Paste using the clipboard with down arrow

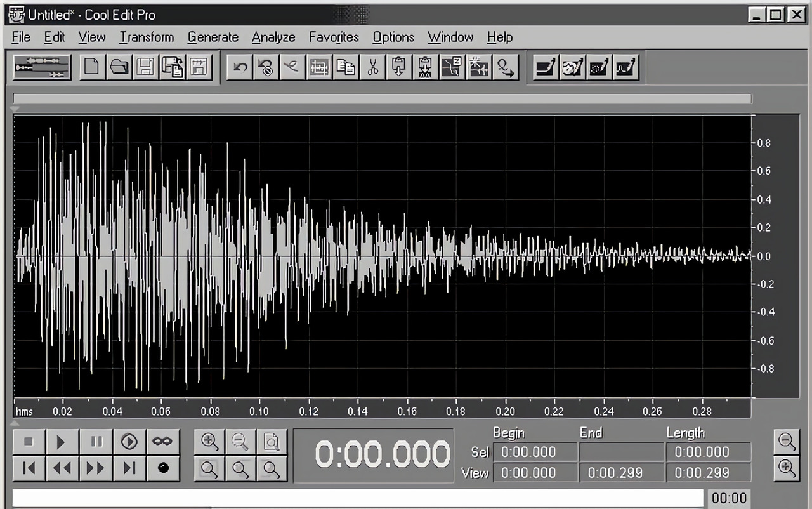[399, 67]
